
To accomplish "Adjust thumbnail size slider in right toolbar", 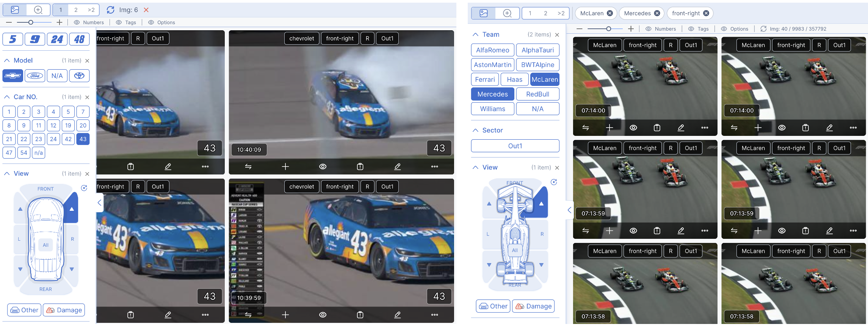I will pos(608,29).
